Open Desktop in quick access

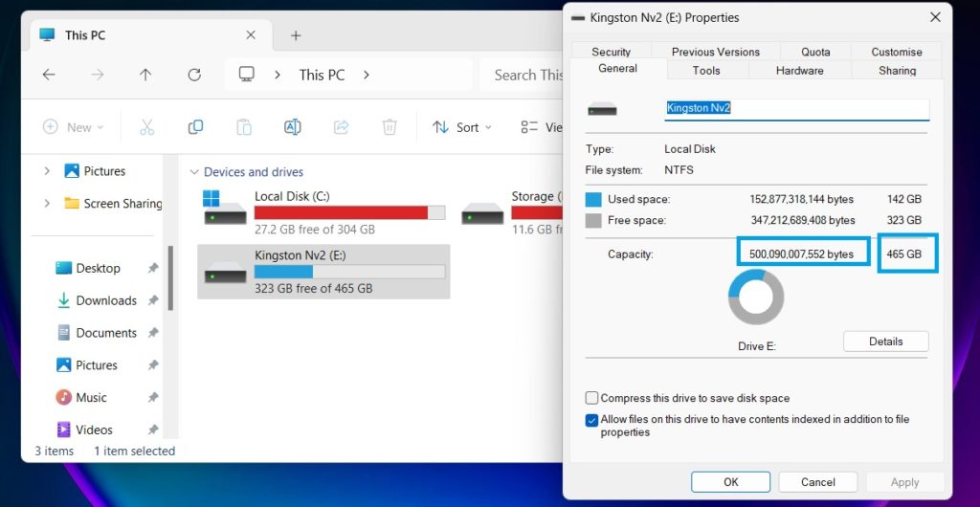coord(98,268)
